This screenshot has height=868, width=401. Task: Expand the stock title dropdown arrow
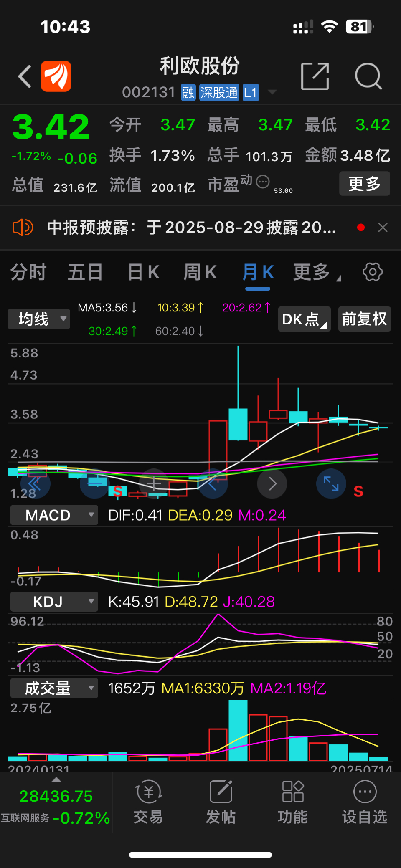[x=272, y=92]
